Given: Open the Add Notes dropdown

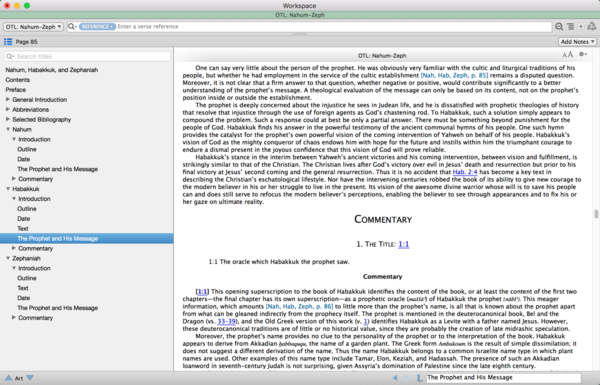Looking at the screenshot, I should pos(577,41).
